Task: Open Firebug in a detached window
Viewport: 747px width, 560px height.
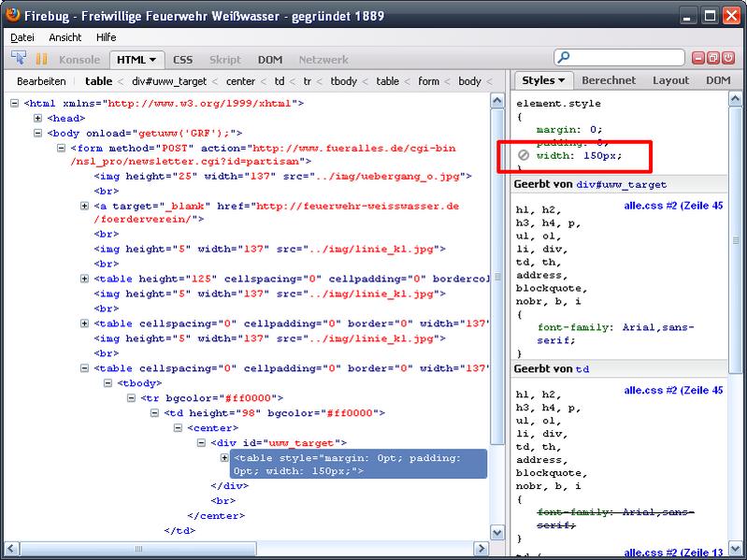Action: tap(714, 58)
